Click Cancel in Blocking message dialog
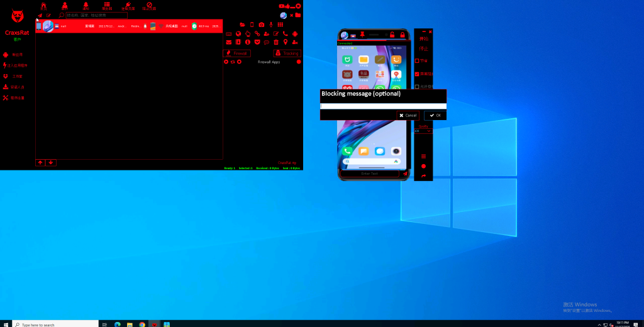The image size is (644, 327). tap(408, 116)
